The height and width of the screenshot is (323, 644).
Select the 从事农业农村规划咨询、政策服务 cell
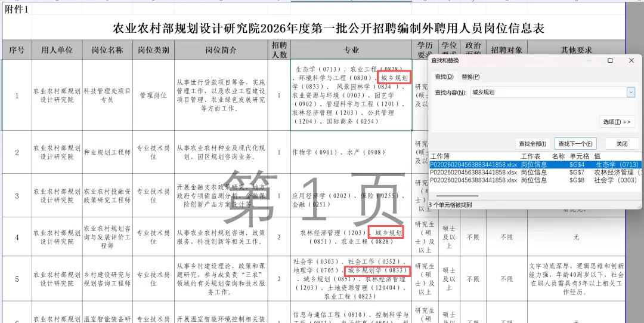point(221,237)
